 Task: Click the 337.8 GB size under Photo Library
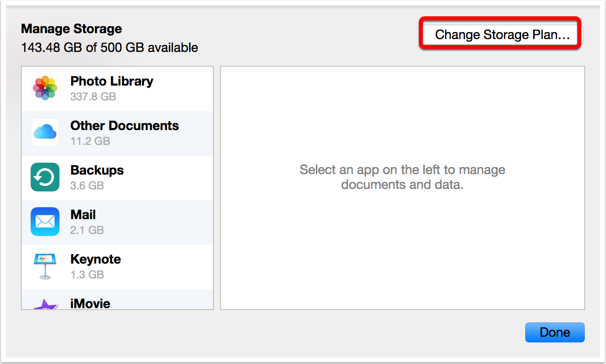(93, 96)
